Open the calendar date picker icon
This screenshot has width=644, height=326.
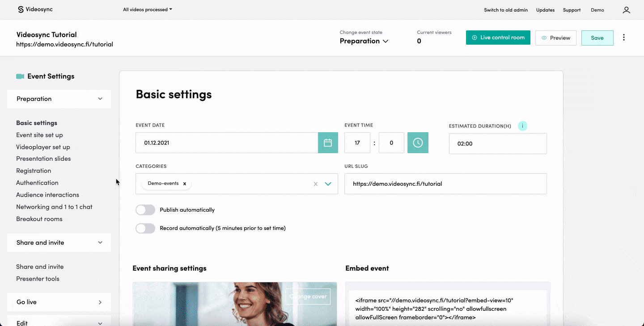(x=328, y=142)
